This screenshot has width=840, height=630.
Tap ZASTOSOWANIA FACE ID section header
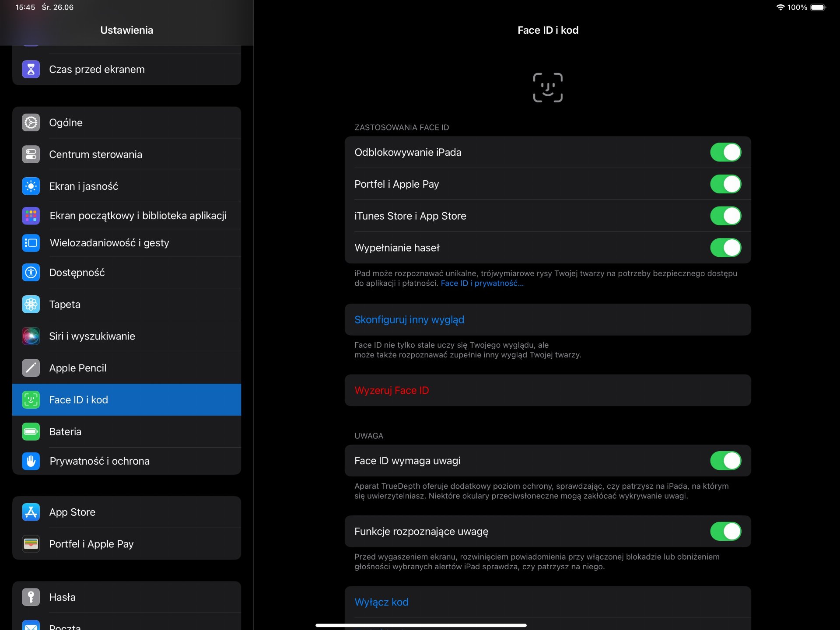click(402, 127)
